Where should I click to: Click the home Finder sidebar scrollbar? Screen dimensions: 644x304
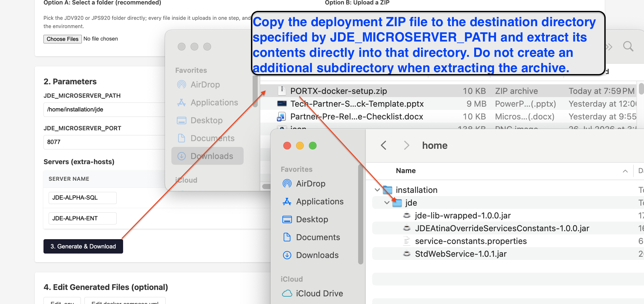(361, 214)
